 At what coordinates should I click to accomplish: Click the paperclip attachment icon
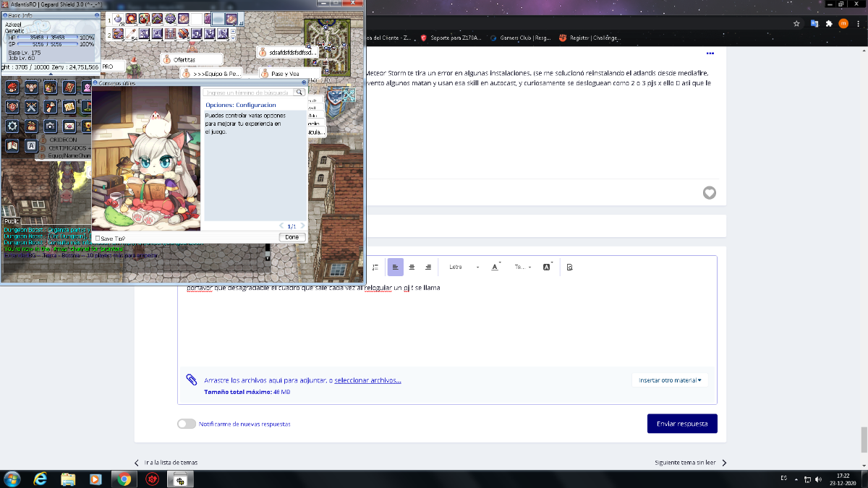(x=192, y=380)
